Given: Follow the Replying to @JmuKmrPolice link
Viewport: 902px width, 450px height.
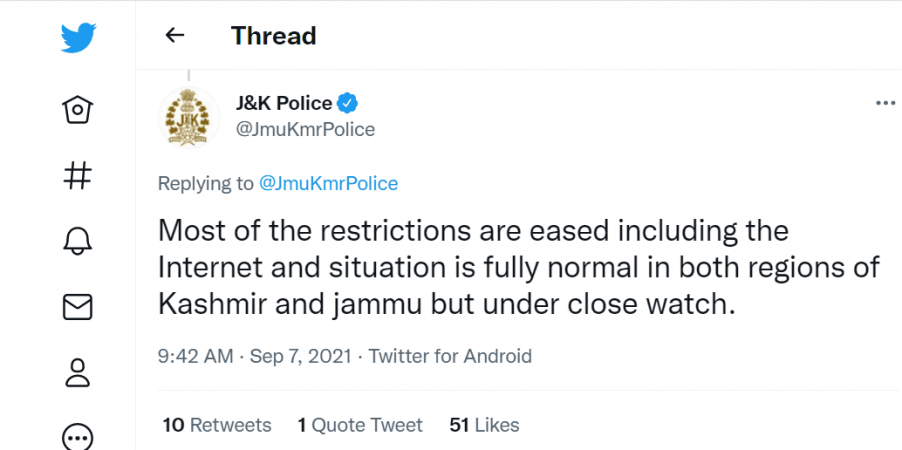Looking at the screenshot, I should pos(328,184).
